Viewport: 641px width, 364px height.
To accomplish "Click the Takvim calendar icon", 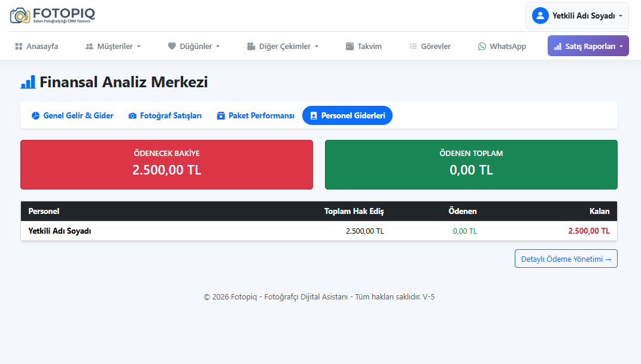I will (350, 46).
